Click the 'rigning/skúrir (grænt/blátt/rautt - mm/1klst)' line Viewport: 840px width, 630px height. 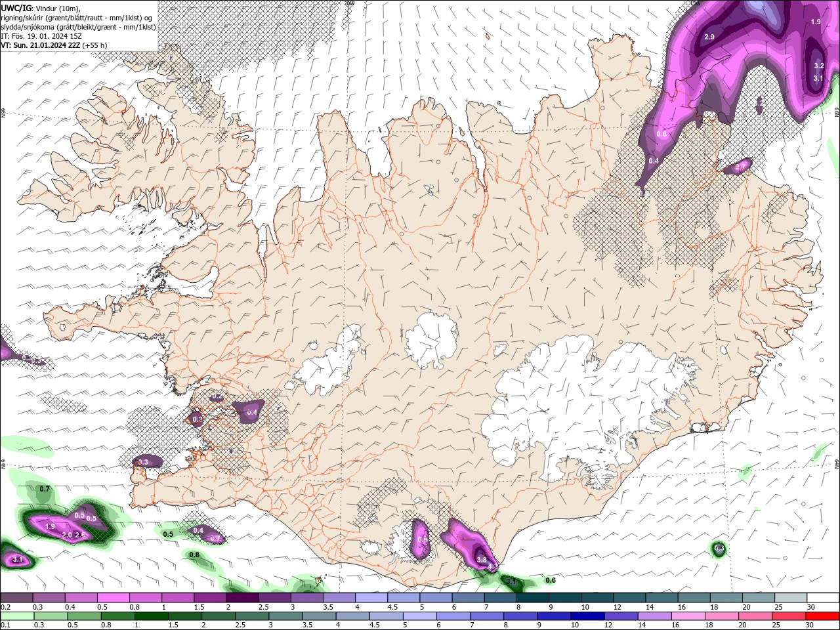tap(77, 17)
